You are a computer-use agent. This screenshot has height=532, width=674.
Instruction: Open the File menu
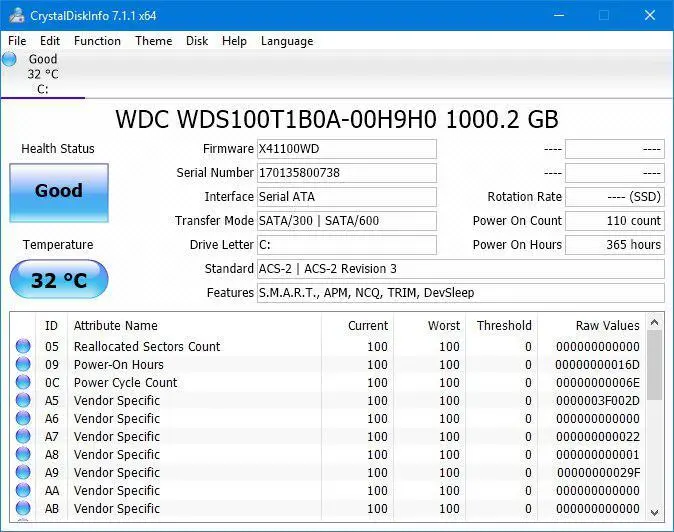coord(17,41)
